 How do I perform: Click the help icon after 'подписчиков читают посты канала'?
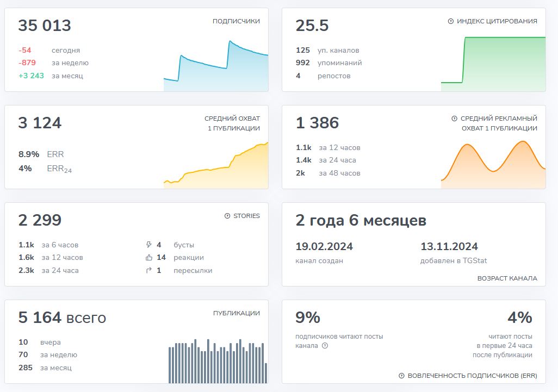(325, 346)
